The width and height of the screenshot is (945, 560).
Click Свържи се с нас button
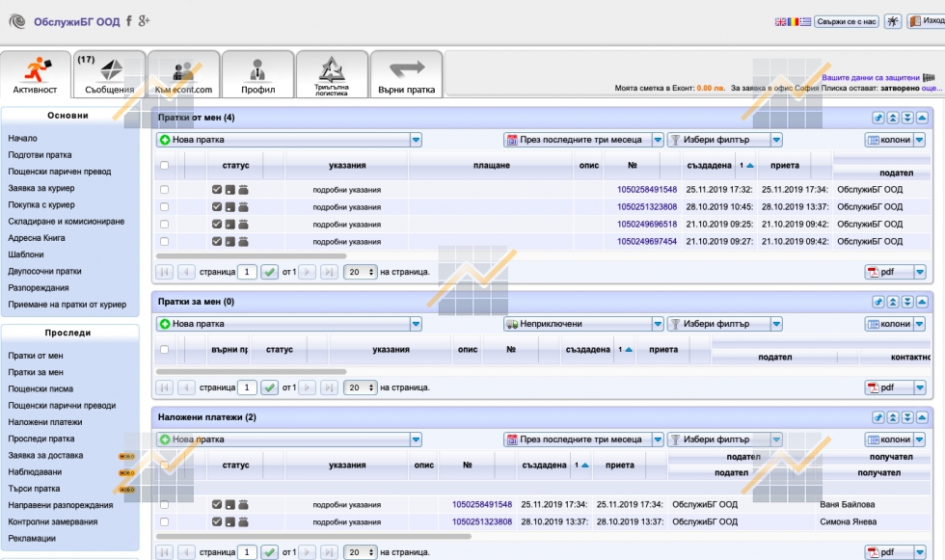click(847, 21)
